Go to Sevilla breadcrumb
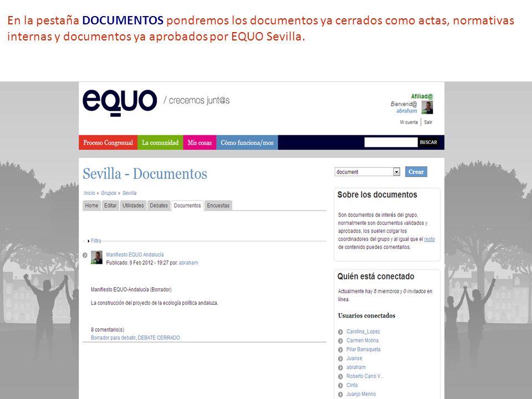Image resolution: width=532 pixels, height=399 pixels. point(129,193)
